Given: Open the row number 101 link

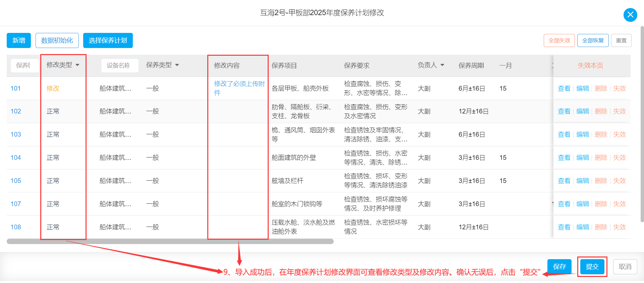Looking at the screenshot, I should click(16, 88).
